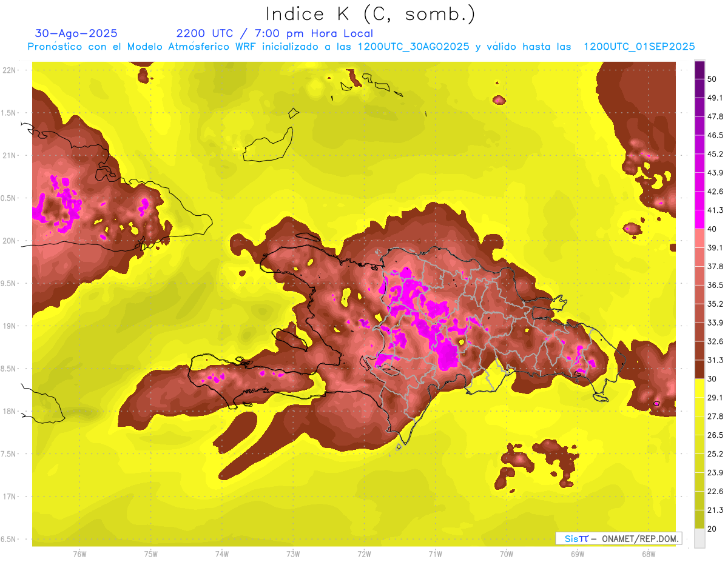Select the legend value '39.1'

(715, 248)
